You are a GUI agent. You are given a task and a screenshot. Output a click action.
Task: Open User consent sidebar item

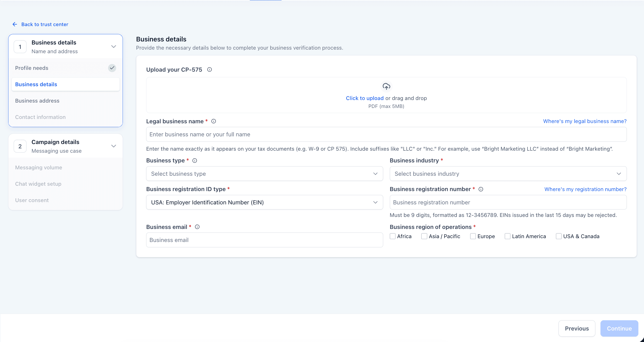(66, 200)
